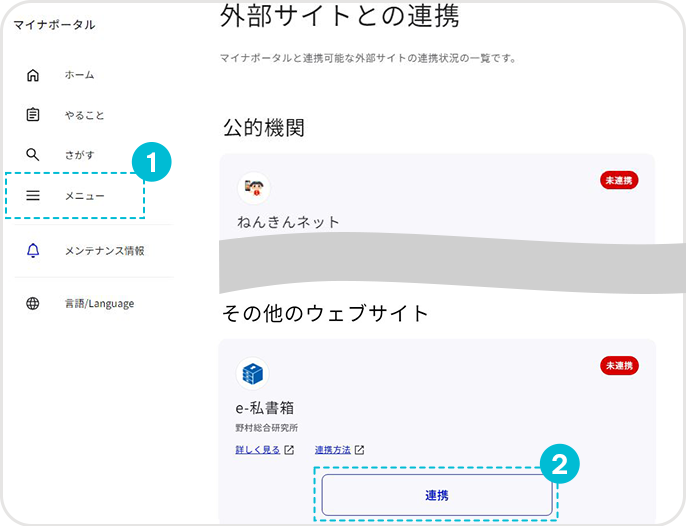Open 言語/Language setting
The image size is (686, 526).
click(x=99, y=304)
